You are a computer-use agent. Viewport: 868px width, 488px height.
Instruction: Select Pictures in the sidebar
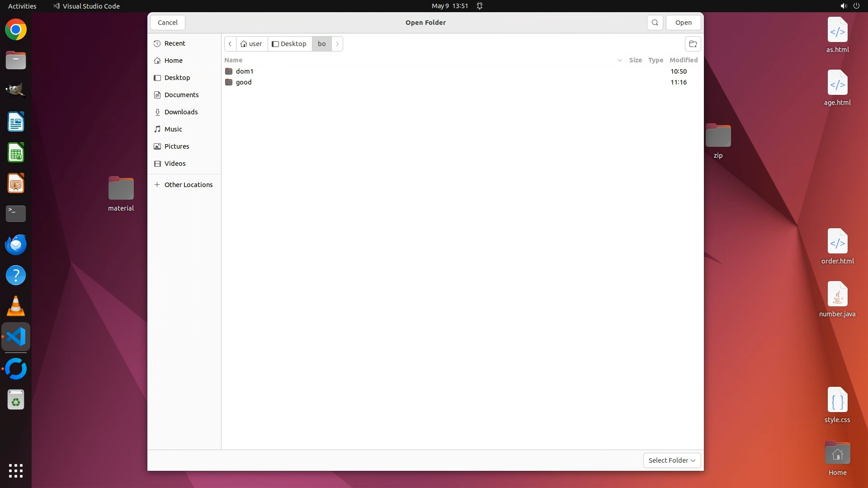[177, 146]
